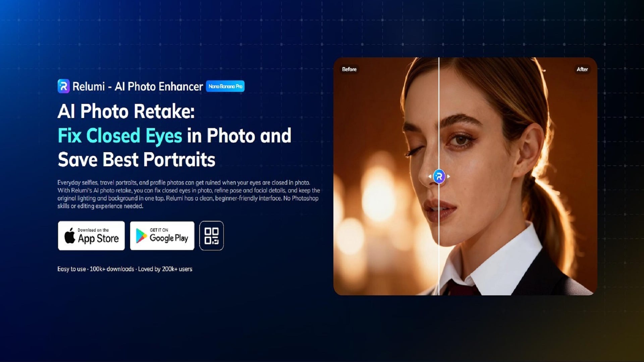Click the Before label on portrait
Image resolution: width=644 pixels, height=362 pixels.
pyautogui.click(x=349, y=69)
